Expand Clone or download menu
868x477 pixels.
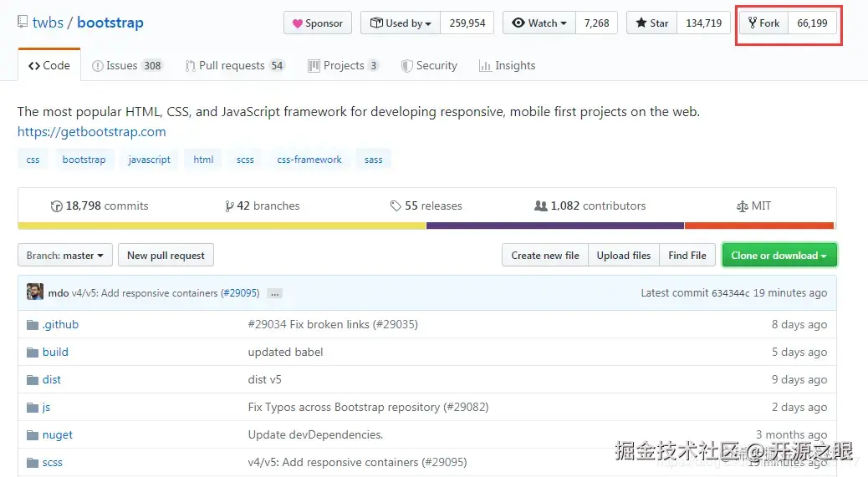[779, 256]
